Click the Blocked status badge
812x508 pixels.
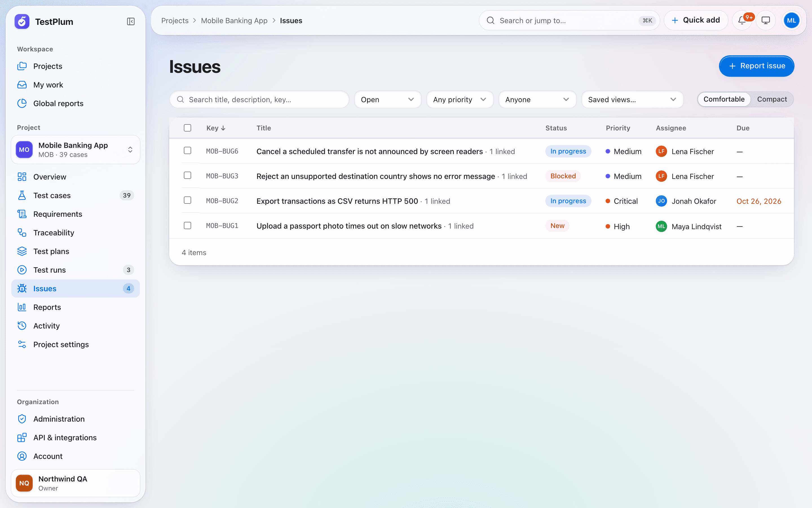click(563, 176)
